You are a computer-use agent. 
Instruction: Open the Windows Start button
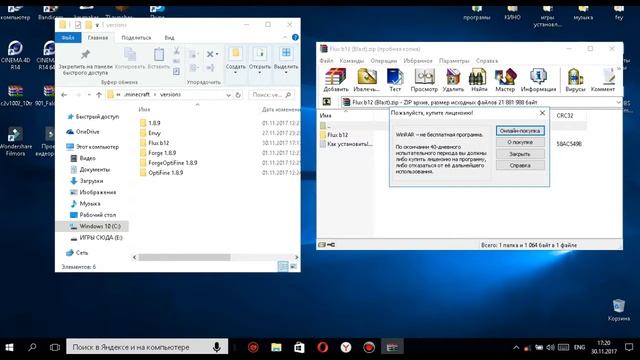(9, 347)
